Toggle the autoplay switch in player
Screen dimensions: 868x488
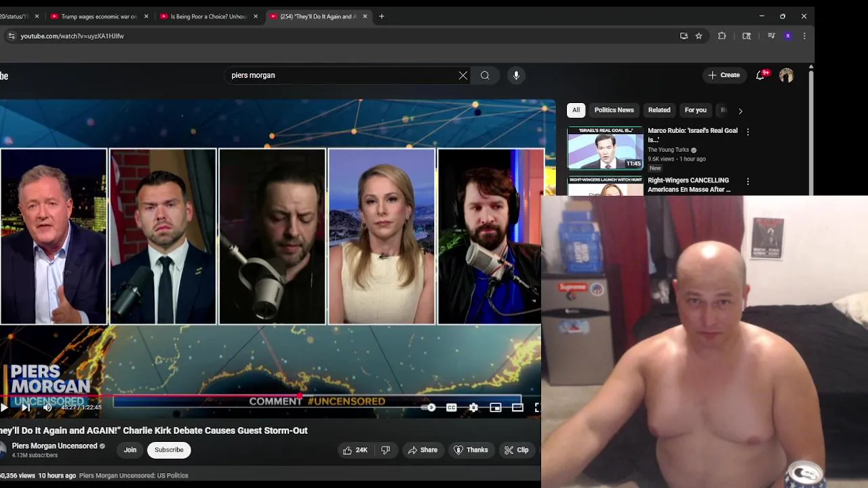(428, 407)
